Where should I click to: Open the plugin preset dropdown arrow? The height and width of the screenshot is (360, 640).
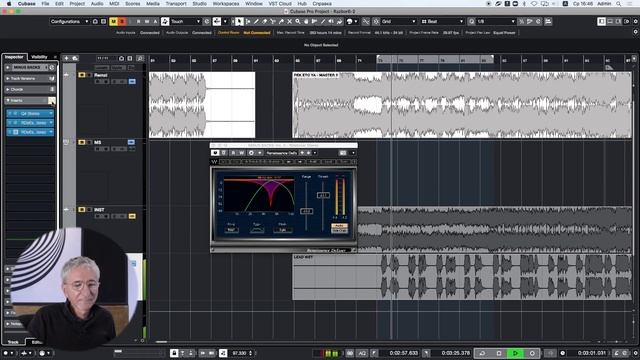tap(315, 153)
